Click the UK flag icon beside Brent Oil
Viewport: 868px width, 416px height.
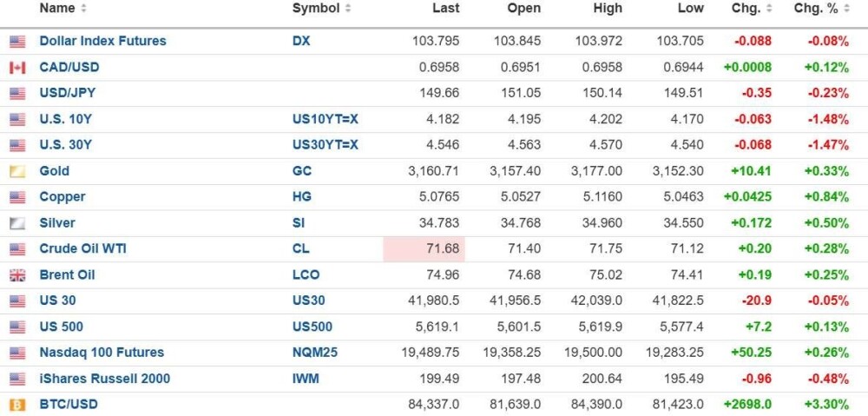[x=17, y=275]
